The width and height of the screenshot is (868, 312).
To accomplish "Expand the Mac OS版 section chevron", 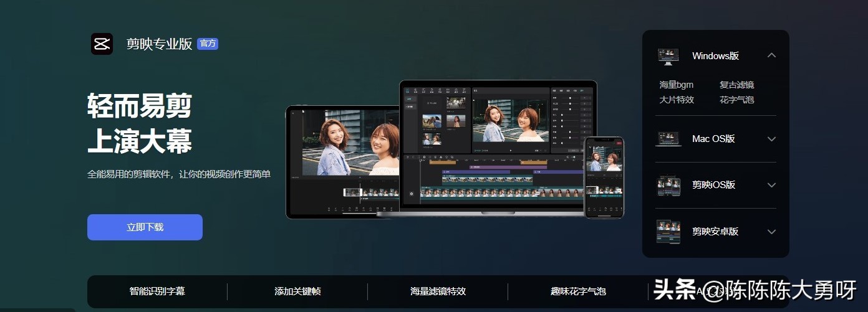I will coord(771,139).
